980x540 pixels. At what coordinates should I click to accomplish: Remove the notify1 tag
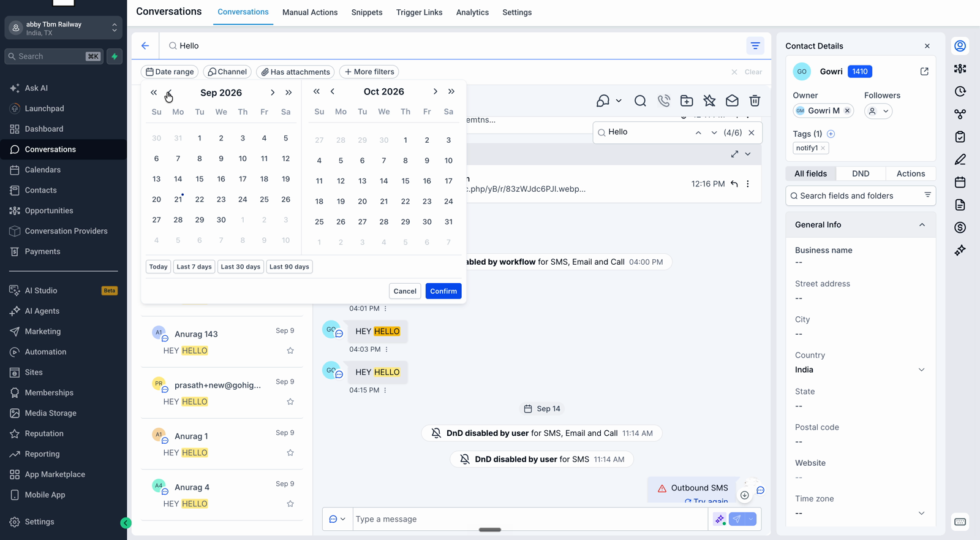point(823,148)
